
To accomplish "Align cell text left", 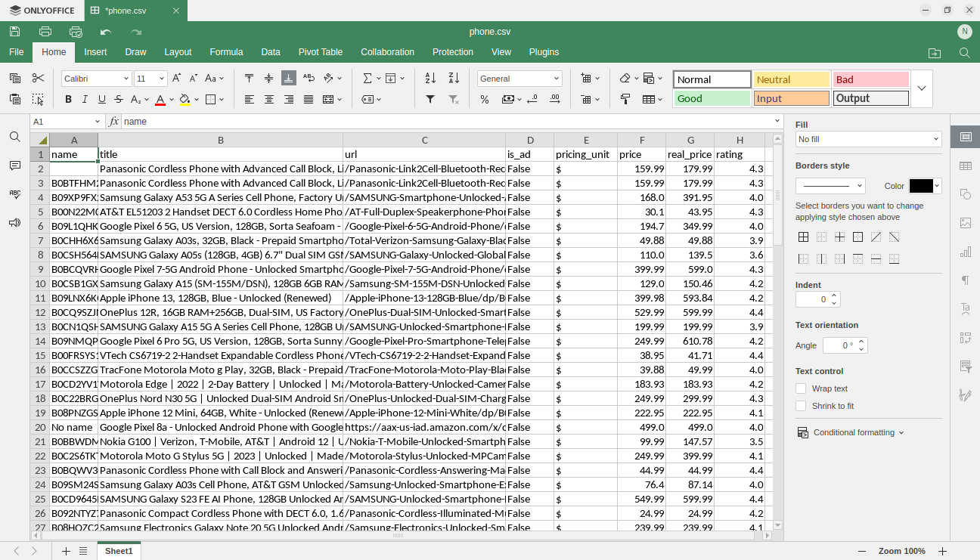I will click(x=249, y=99).
